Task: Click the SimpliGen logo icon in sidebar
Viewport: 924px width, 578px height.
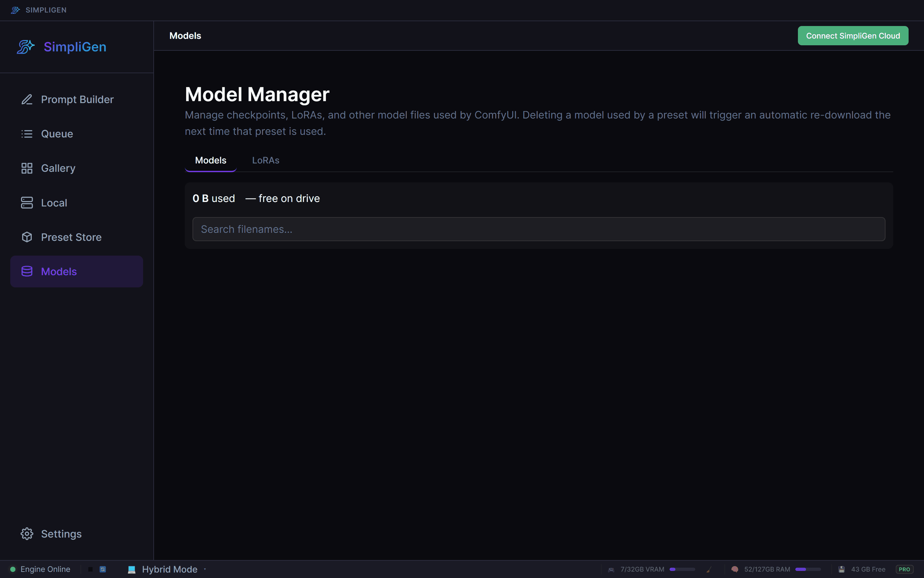Action: click(26, 47)
